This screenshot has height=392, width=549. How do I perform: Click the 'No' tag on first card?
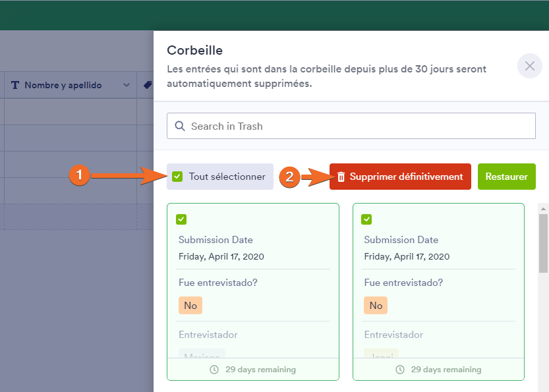pyautogui.click(x=190, y=306)
